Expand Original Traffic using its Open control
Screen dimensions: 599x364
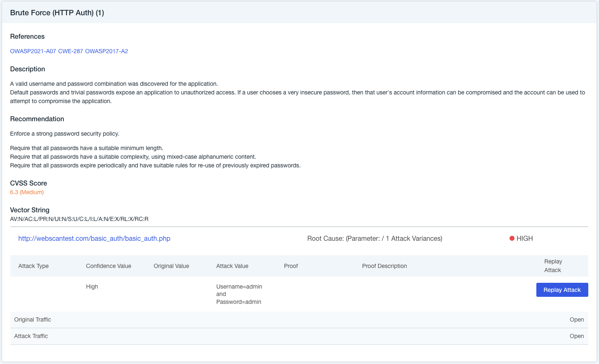[x=576, y=319]
